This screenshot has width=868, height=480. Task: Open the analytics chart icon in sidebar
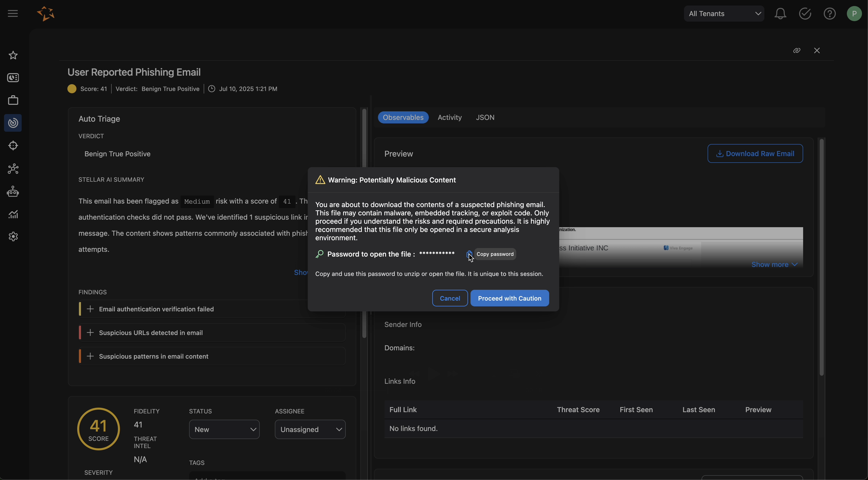[13, 214]
